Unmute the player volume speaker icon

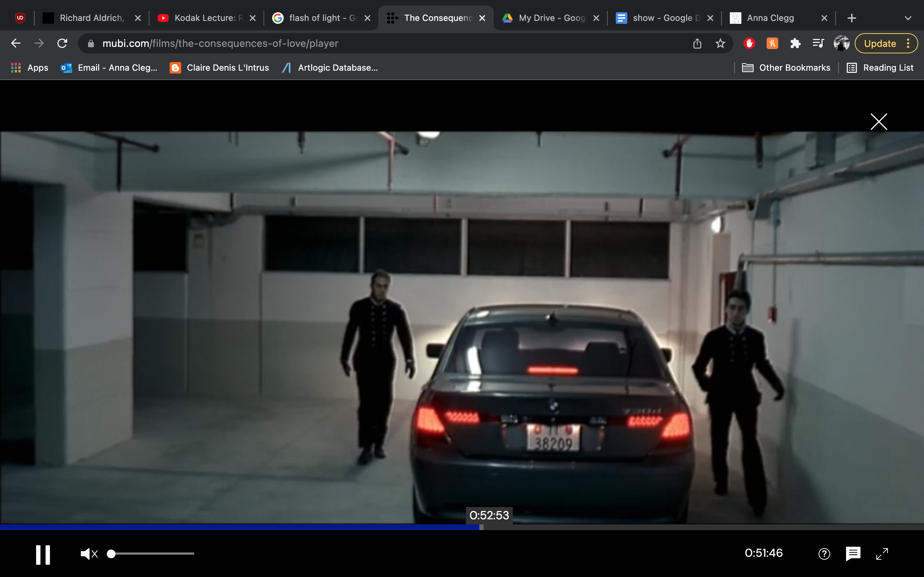point(89,554)
